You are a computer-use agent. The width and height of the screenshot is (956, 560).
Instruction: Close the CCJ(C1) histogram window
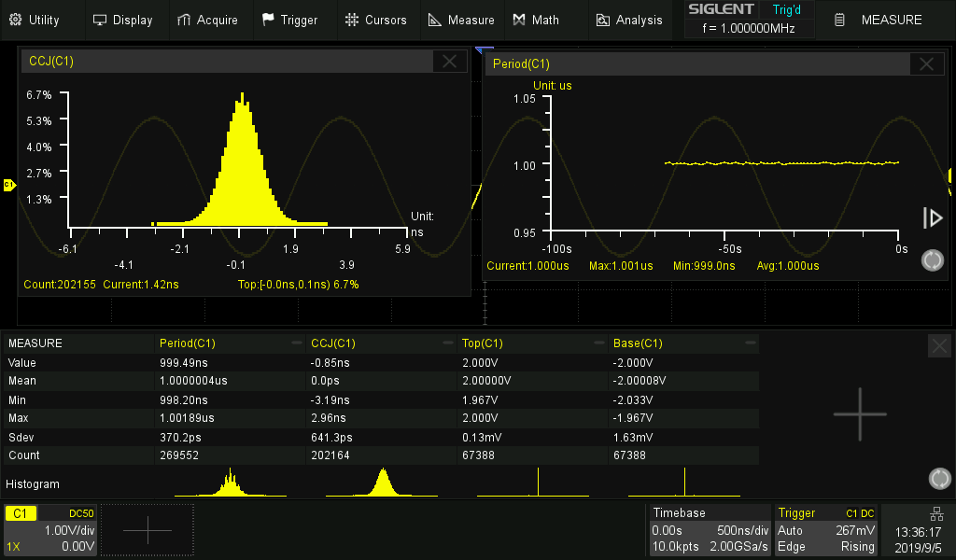click(x=450, y=62)
